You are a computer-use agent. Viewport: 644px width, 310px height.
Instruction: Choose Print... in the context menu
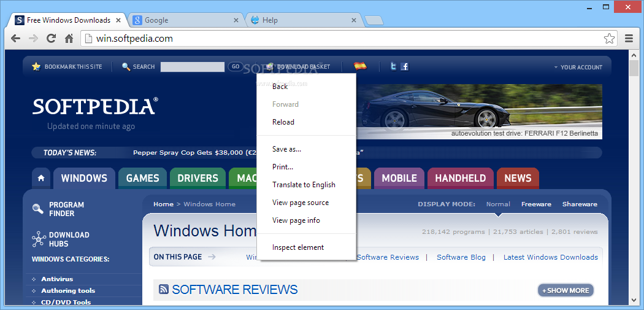[x=306, y=167]
